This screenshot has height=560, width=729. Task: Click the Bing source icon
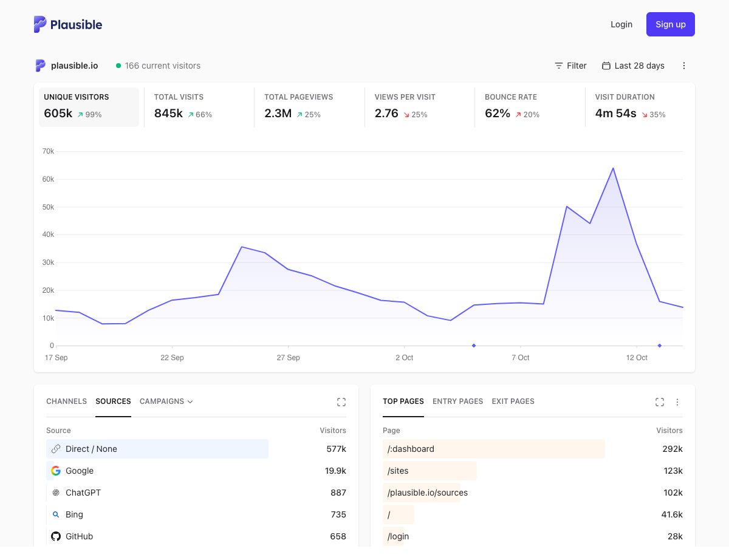pos(56,514)
